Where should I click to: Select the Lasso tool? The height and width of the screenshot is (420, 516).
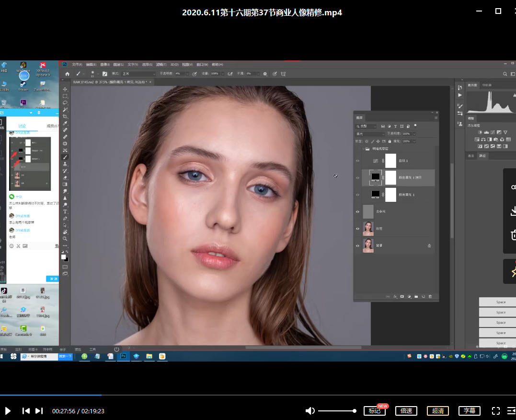pyautogui.click(x=65, y=103)
